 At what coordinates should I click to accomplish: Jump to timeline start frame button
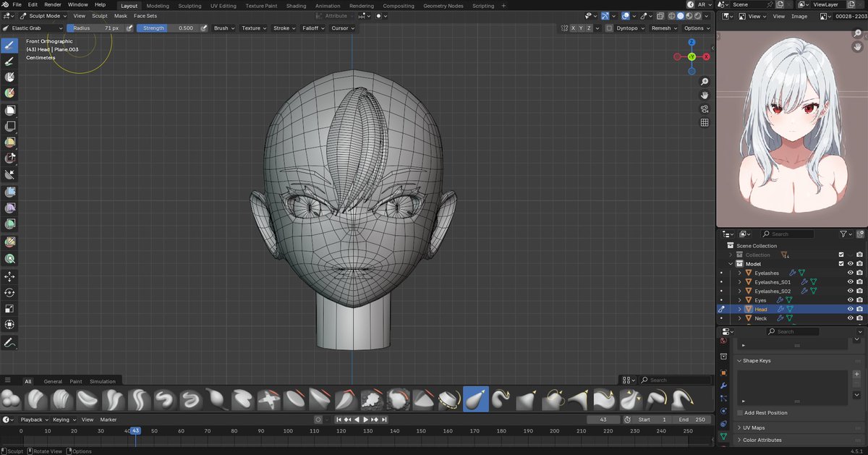click(339, 420)
